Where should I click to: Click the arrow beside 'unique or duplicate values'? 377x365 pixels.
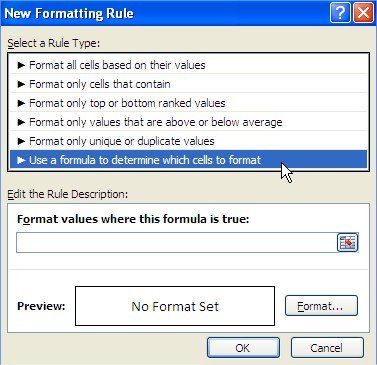21,141
